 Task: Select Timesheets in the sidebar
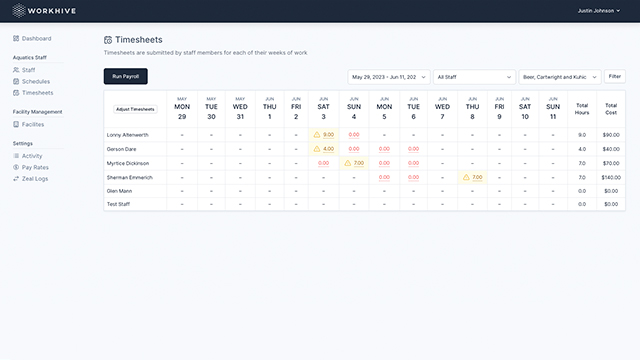(38, 93)
